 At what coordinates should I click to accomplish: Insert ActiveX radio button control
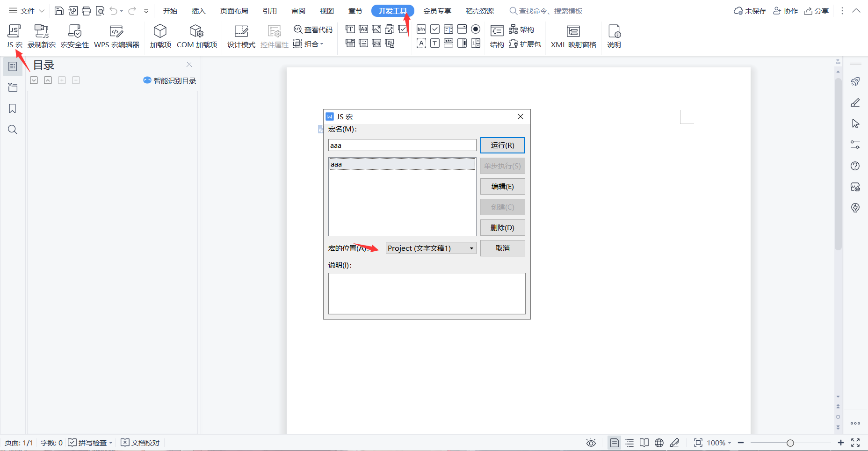pos(476,29)
